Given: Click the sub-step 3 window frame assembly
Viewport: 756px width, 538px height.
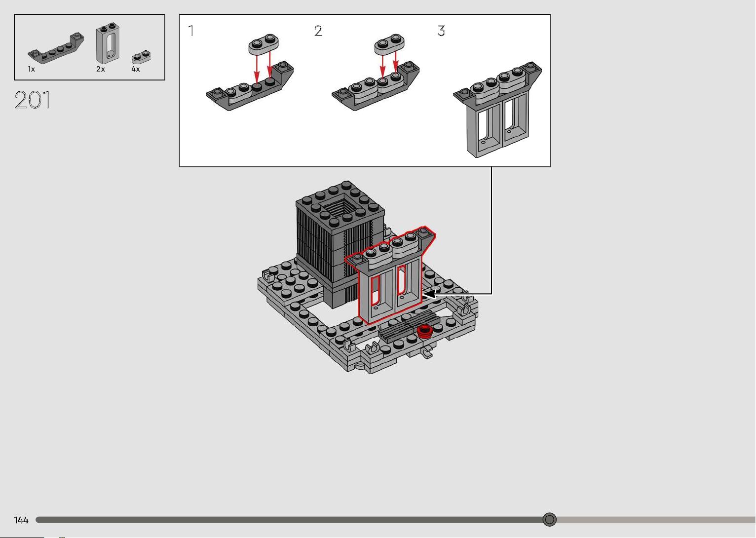Looking at the screenshot, I should (497, 110).
